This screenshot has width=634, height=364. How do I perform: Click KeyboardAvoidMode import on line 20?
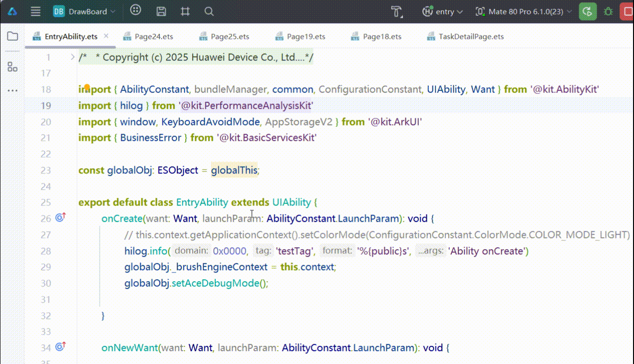pyautogui.click(x=211, y=122)
